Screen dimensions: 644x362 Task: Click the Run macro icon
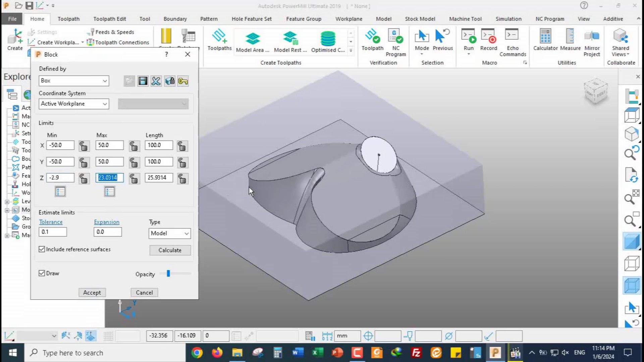coord(469,37)
